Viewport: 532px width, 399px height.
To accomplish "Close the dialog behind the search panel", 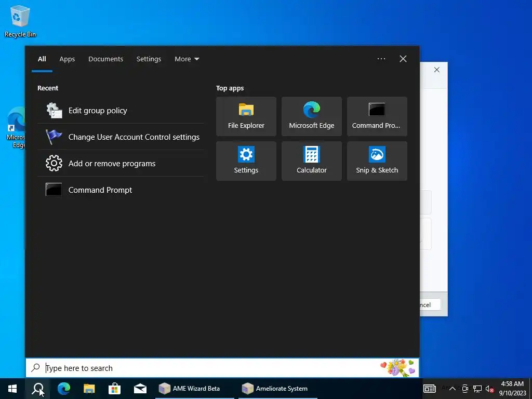I will point(436,70).
